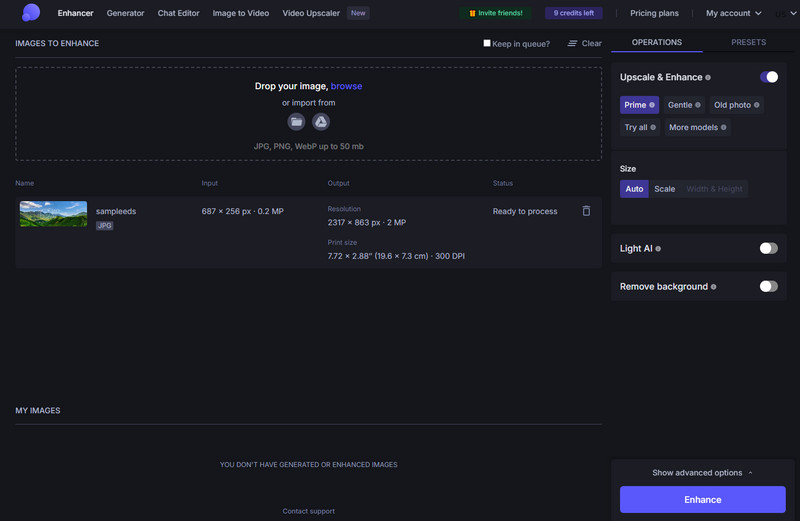Choose the Try all models option
The width and height of the screenshot is (800, 521).
(x=640, y=128)
